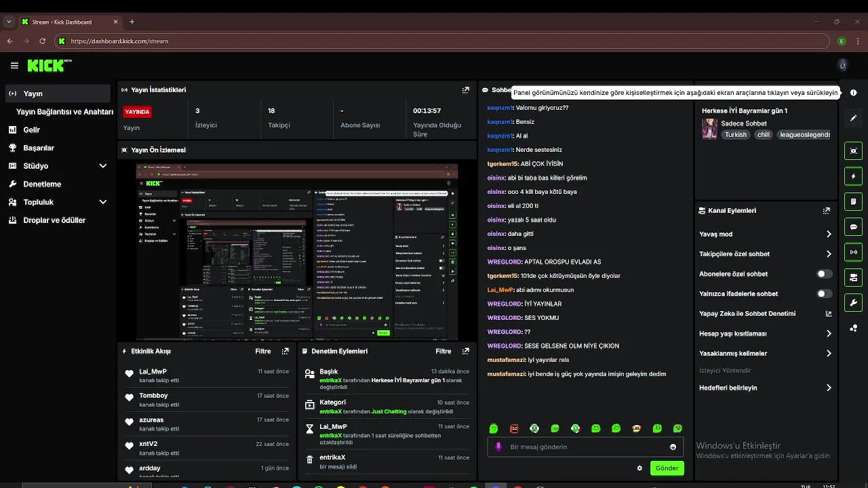Toggle the lightning activity feed widget icon
Viewport: 868px width, 488px height.
click(853, 176)
